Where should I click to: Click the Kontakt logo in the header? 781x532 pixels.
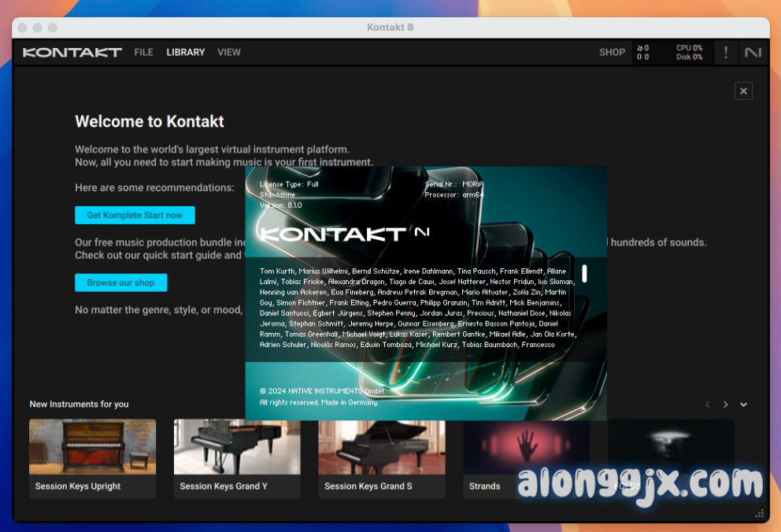[x=72, y=53]
